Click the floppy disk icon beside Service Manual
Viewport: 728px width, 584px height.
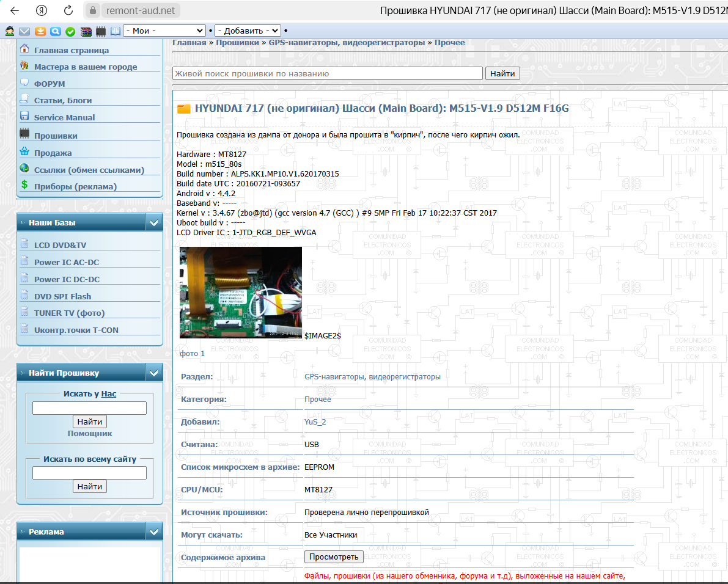[x=24, y=116]
